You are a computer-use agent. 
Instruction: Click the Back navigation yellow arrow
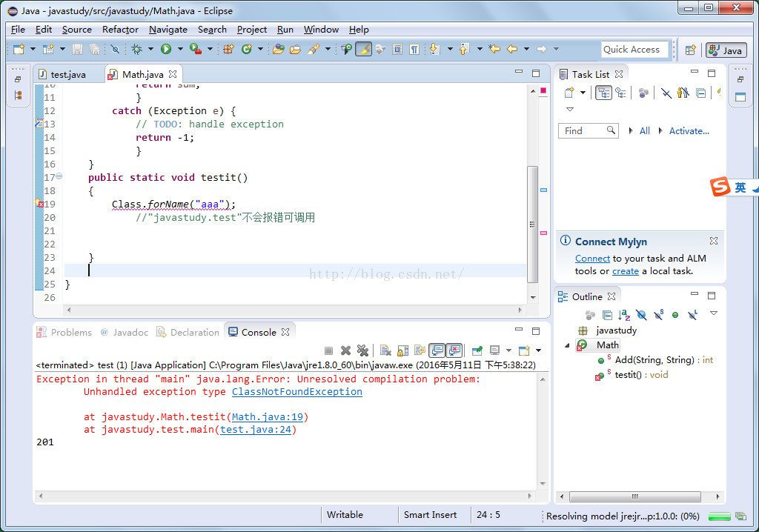[512, 49]
